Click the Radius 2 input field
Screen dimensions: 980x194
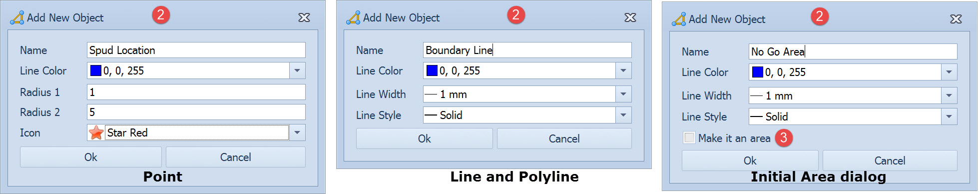pos(196,112)
